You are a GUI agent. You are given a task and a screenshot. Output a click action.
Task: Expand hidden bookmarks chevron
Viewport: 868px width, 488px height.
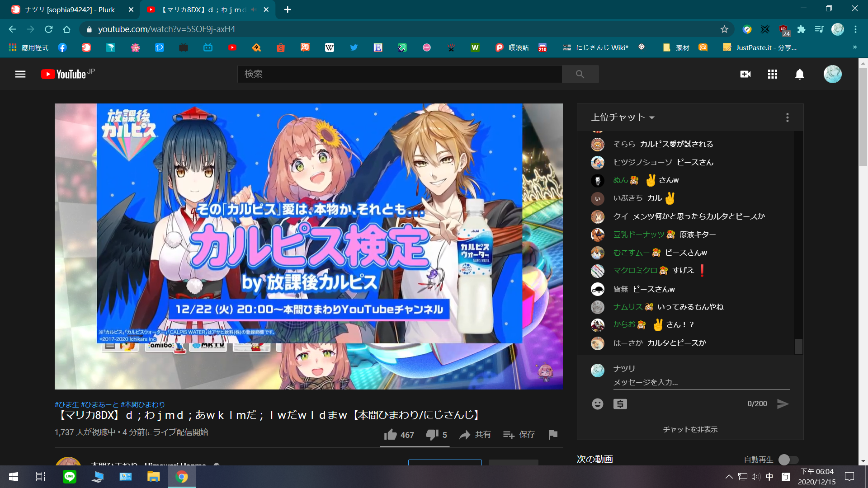[854, 47]
